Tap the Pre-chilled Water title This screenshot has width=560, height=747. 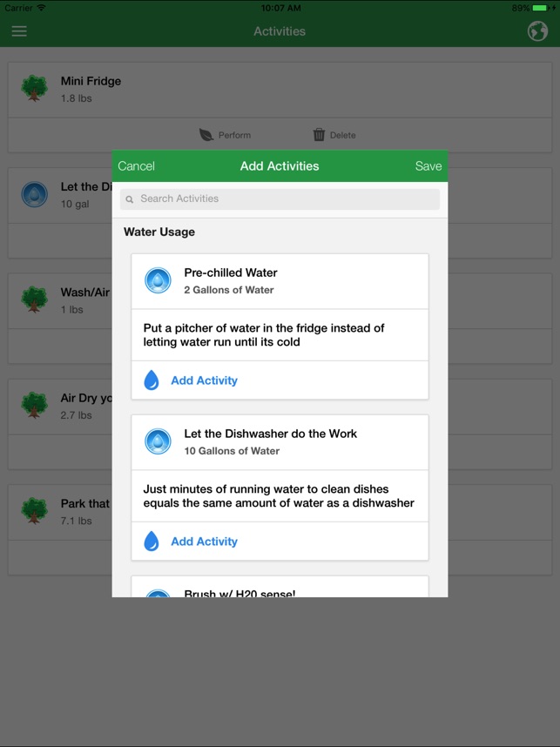pyautogui.click(x=231, y=273)
